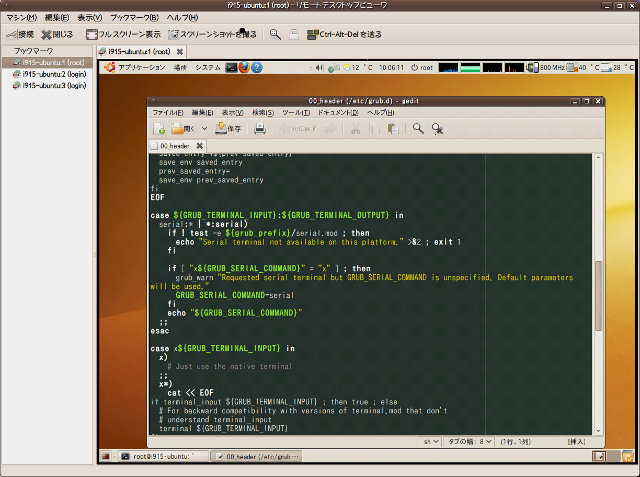This screenshot has width=640, height=477.
Task: Click the root user power indicator
Action: click(422, 68)
